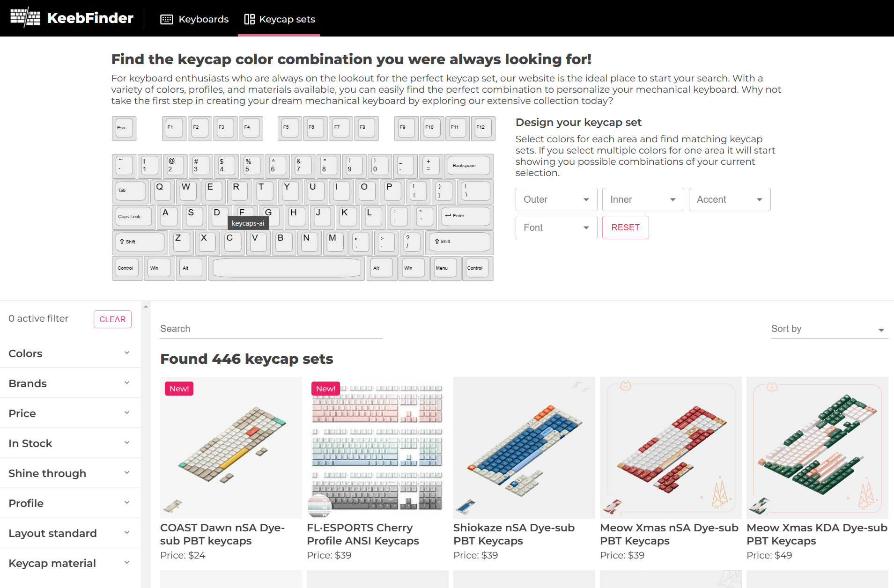Click the spacebar keycap on the preview
The image size is (894, 588).
(x=287, y=268)
